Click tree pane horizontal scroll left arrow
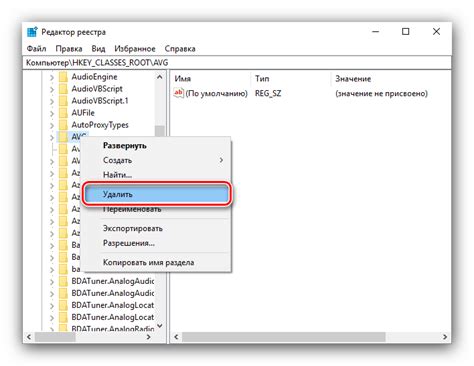The width and height of the screenshot is (474, 366). click(x=29, y=337)
